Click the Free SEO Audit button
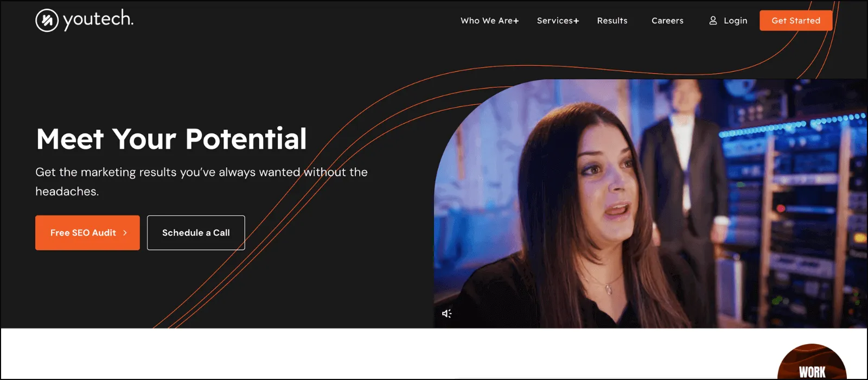This screenshot has width=868, height=380. 87,233
